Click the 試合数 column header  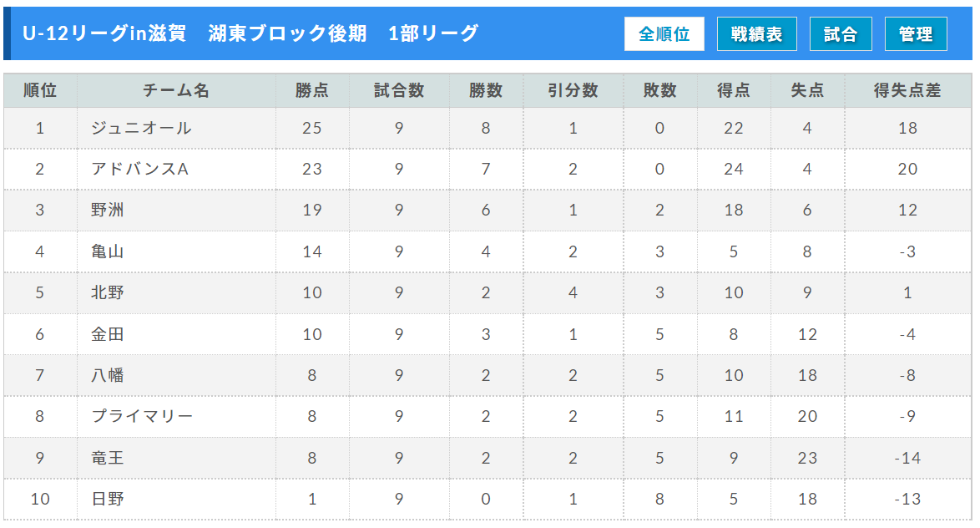(x=399, y=91)
